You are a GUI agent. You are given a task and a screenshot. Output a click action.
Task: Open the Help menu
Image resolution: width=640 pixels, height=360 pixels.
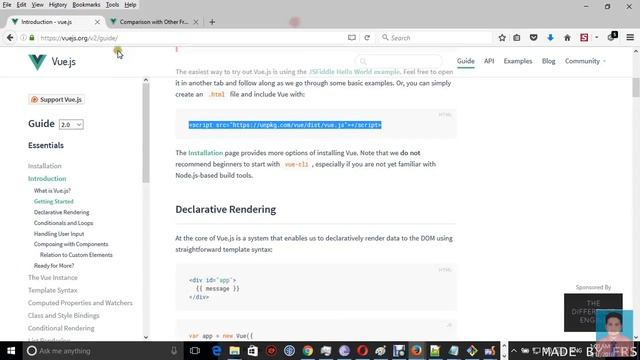click(x=130, y=5)
